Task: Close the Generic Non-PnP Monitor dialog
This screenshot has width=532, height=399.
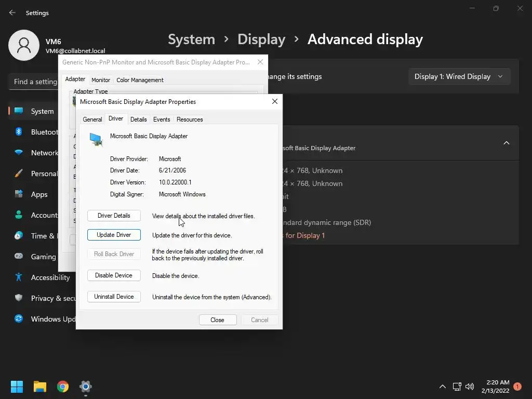Action: point(260,62)
